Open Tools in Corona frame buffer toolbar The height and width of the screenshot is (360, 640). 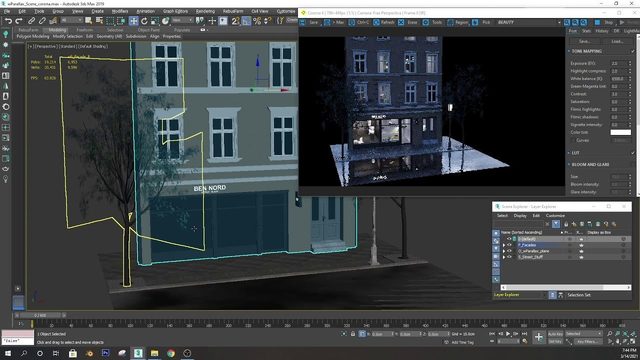click(x=433, y=22)
